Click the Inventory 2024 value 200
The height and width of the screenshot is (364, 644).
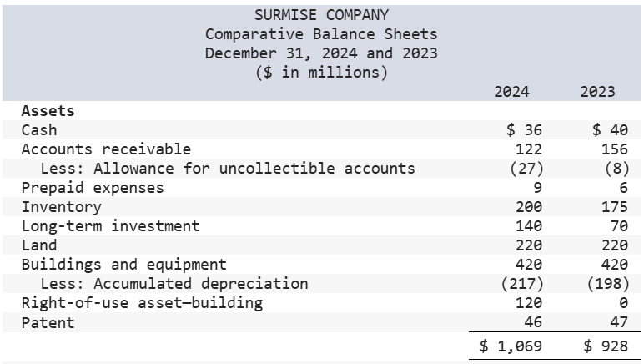529,207
